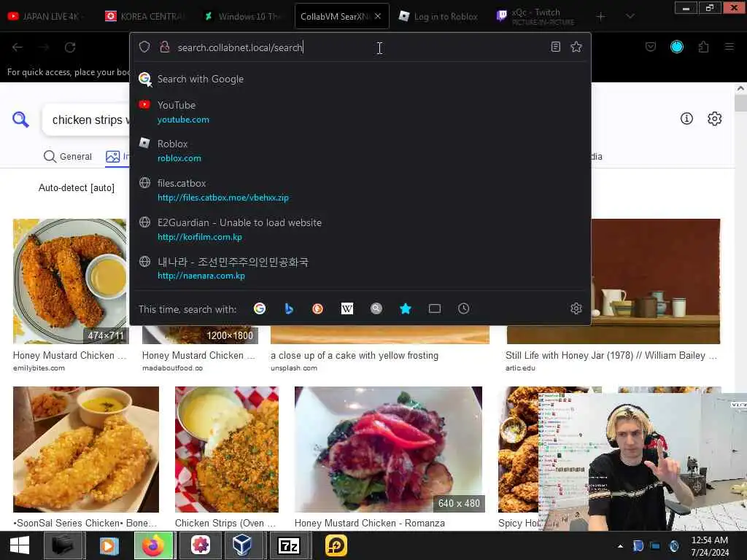The image size is (747, 560).
Task: Click the Google search engine shortcut icon
Action: coord(260,308)
